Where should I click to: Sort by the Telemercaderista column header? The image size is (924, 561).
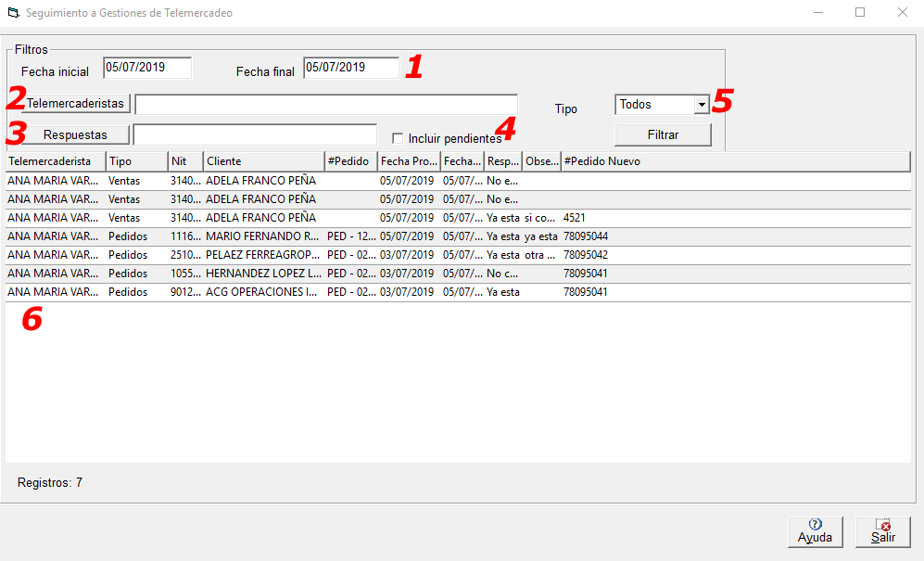(55, 161)
